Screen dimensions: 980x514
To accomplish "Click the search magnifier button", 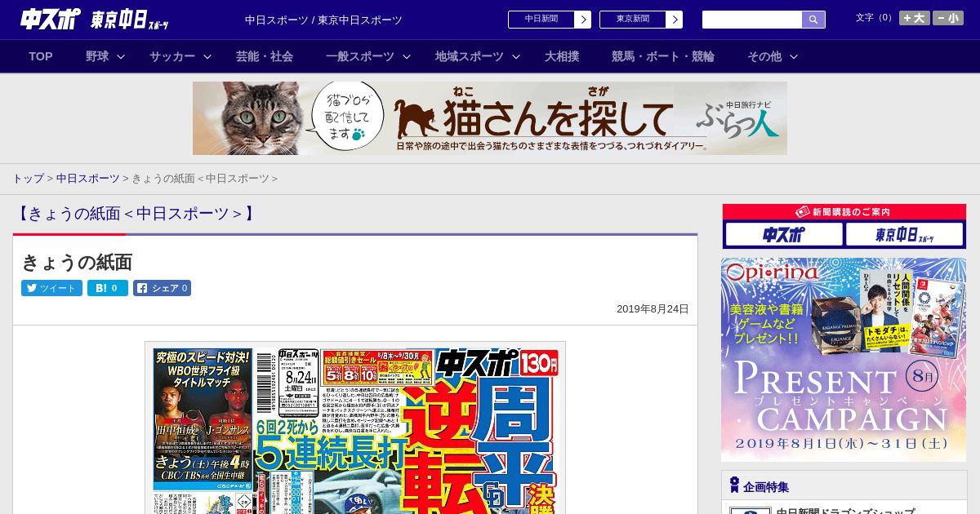I will [813, 20].
